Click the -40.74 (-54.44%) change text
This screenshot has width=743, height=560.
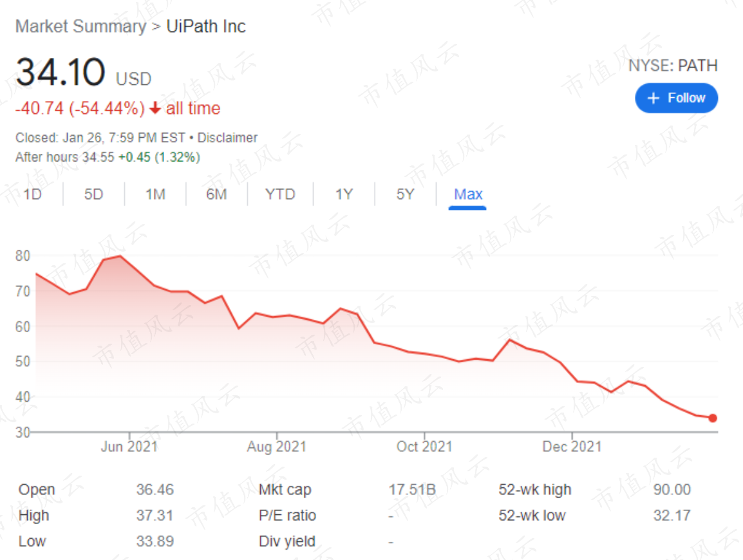(x=80, y=109)
